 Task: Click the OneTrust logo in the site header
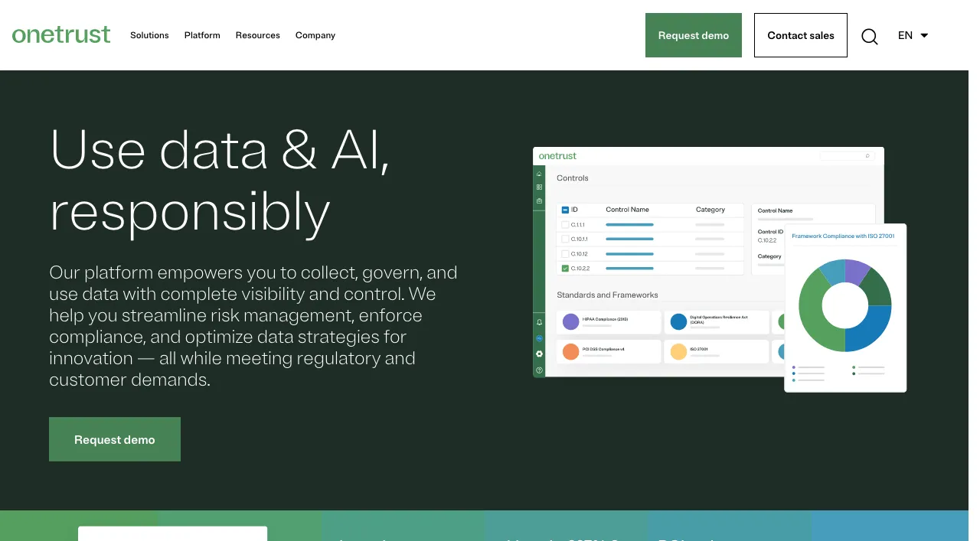coord(61,34)
